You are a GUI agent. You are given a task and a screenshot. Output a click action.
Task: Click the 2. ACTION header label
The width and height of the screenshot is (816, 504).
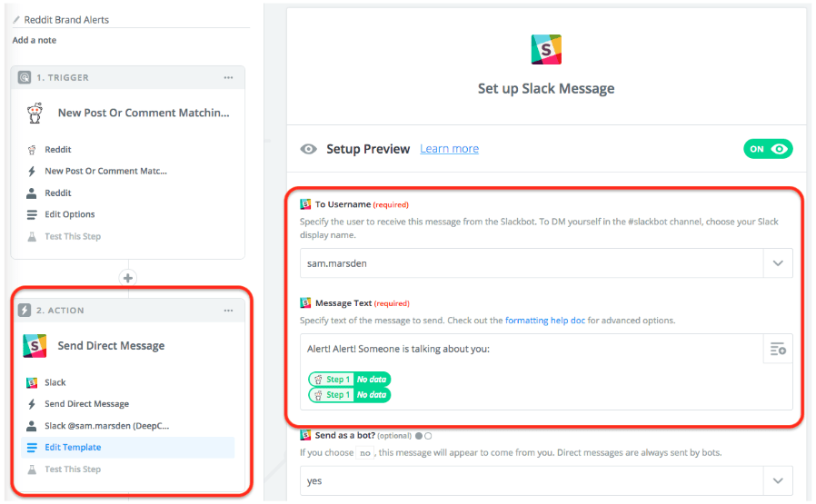coord(60,311)
